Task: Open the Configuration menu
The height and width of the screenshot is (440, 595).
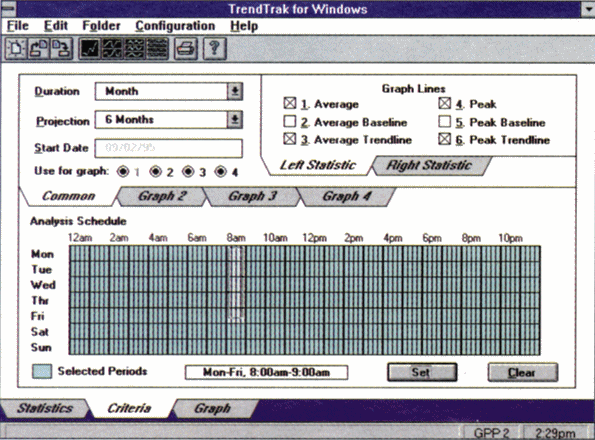Action: (x=175, y=26)
